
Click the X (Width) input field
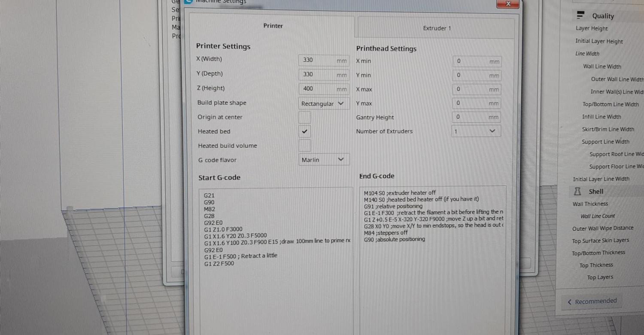pyautogui.click(x=323, y=61)
